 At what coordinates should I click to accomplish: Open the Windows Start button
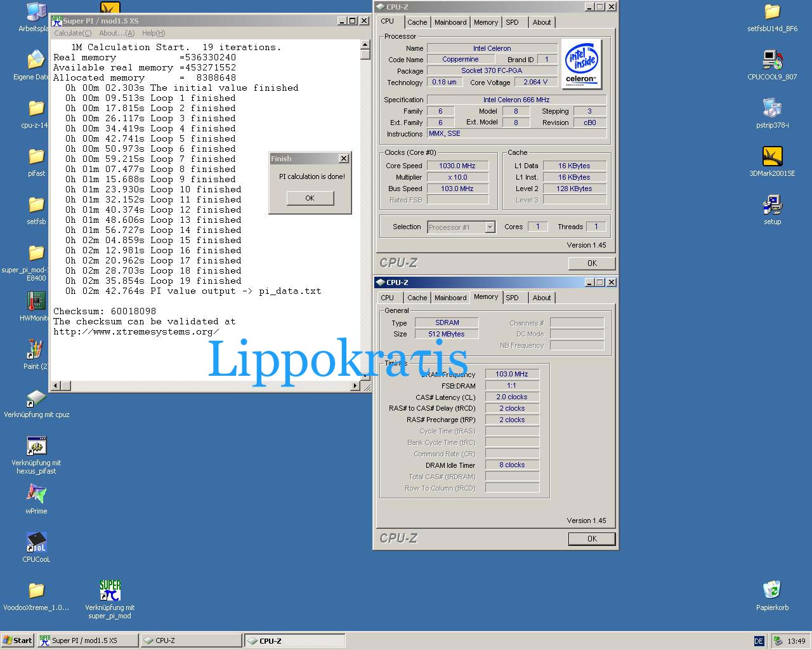click(x=17, y=640)
